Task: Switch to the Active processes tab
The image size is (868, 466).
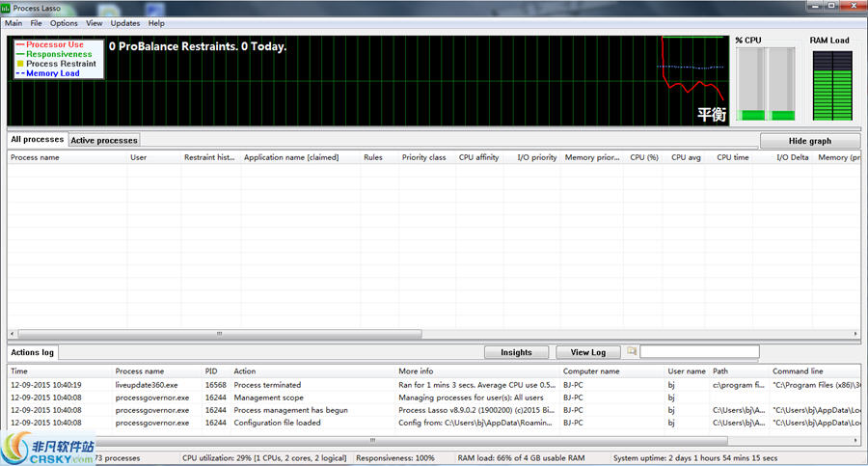Action: click(104, 141)
